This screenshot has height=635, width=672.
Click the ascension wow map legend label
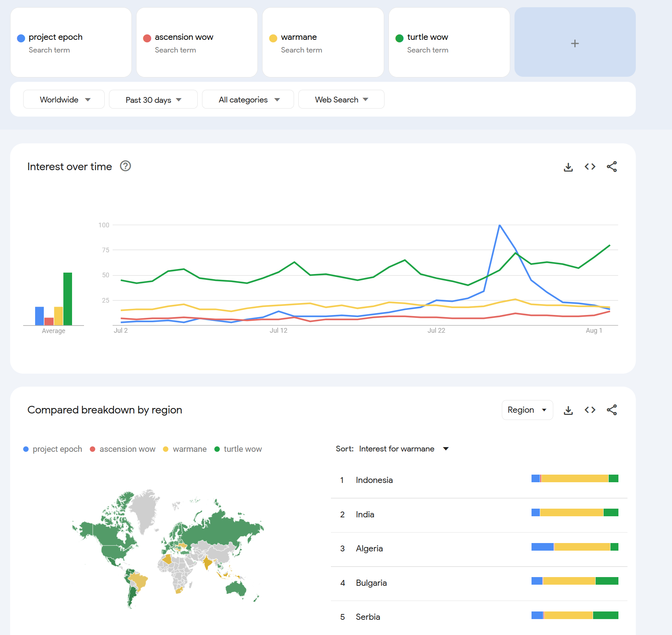pyautogui.click(x=127, y=449)
